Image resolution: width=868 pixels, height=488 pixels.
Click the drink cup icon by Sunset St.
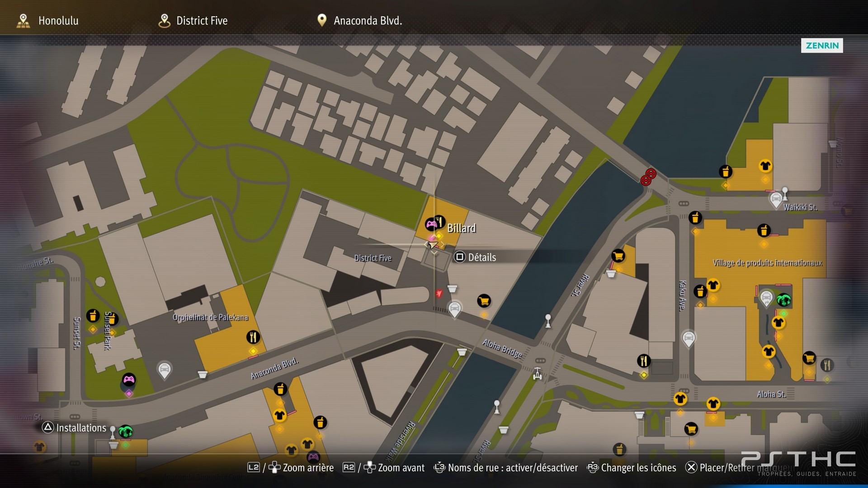pos(93,315)
